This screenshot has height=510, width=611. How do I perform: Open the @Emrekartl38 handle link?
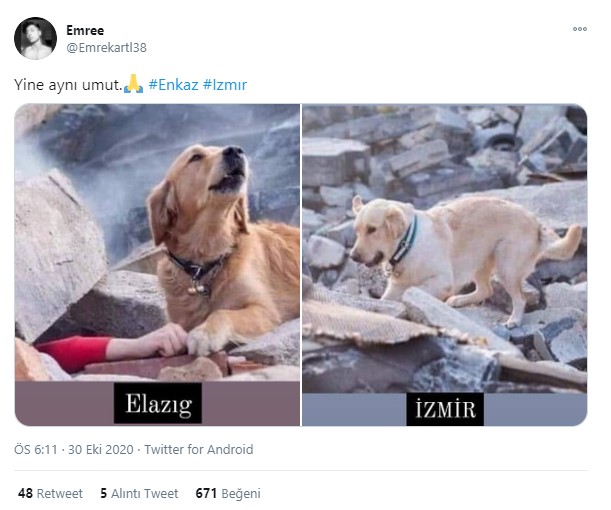pos(106,48)
